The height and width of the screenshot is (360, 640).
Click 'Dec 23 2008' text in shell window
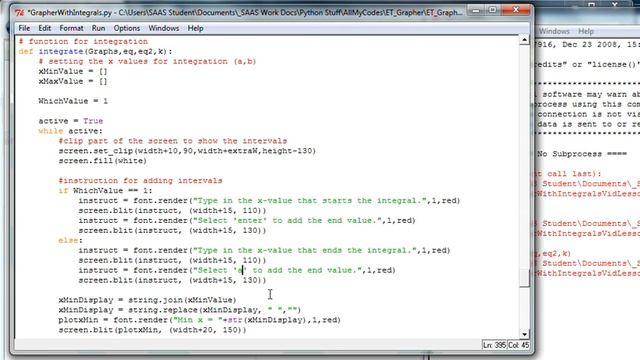pyautogui.click(x=589, y=45)
